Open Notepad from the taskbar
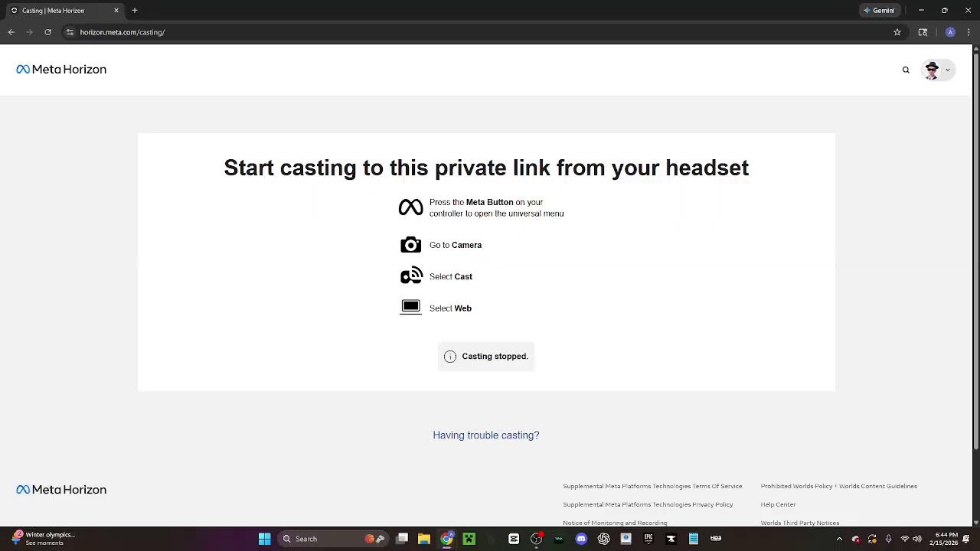980x551 pixels. pos(693,539)
